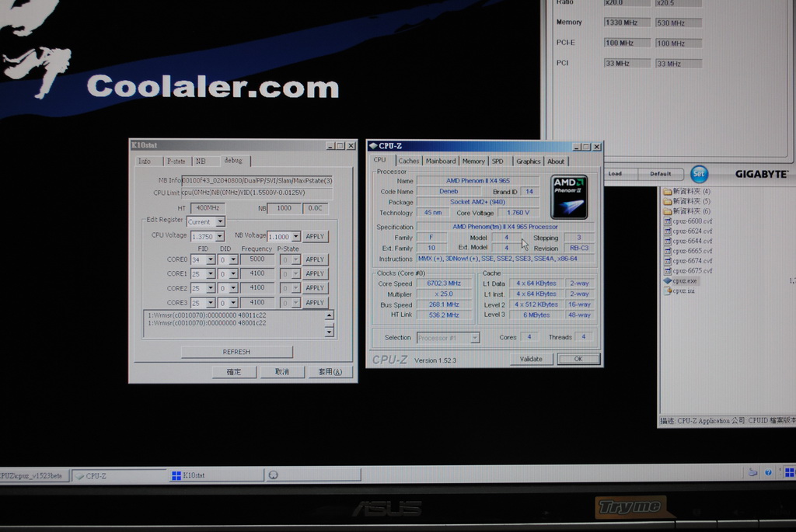Screen dimensions: 796x532
Task: Open the CORE1 FID dropdown
Action: tap(211, 274)
